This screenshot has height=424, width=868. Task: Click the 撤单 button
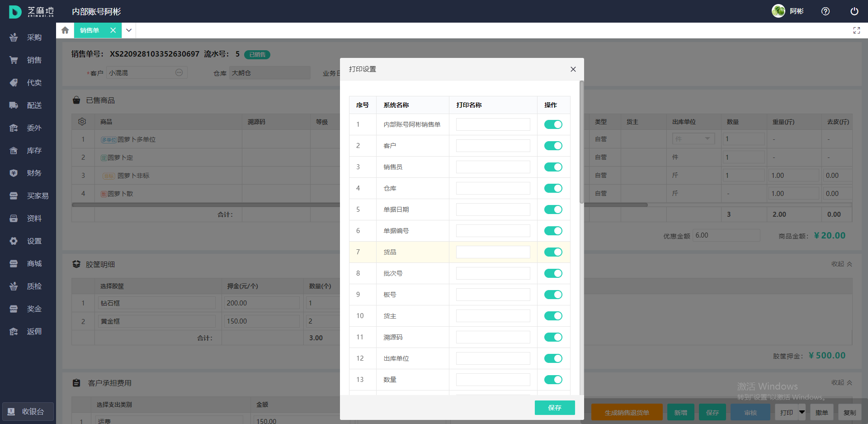[821, 412]
